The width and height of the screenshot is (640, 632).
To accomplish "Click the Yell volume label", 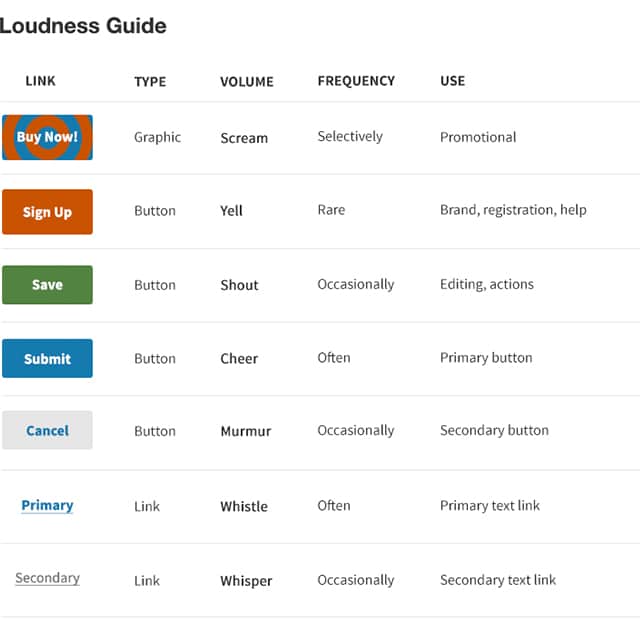I will [231, 211].
